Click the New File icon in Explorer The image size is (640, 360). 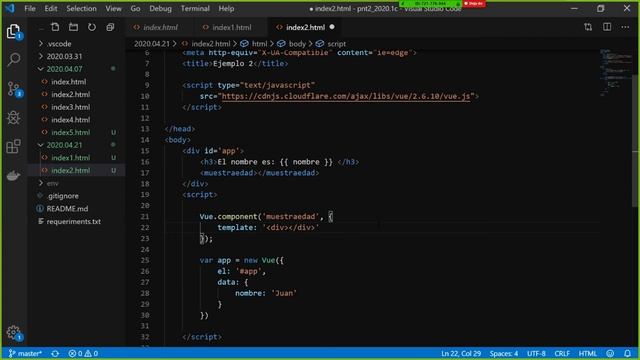click(55, 27)
